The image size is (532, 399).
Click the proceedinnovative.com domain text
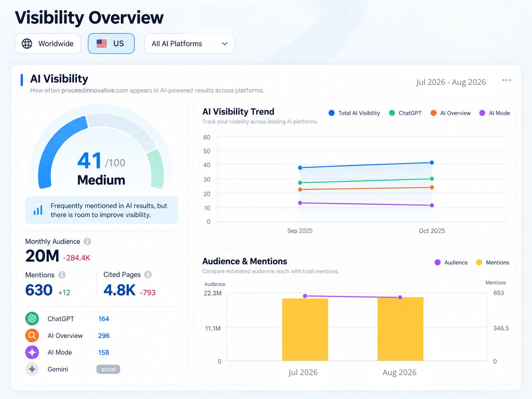[95, 90]
